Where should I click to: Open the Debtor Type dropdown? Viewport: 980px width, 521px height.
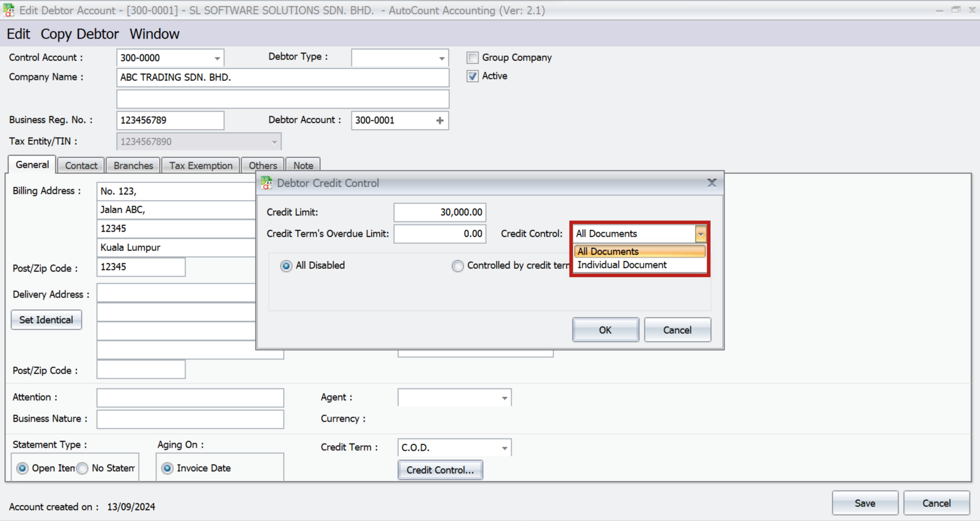click(442, 58)
